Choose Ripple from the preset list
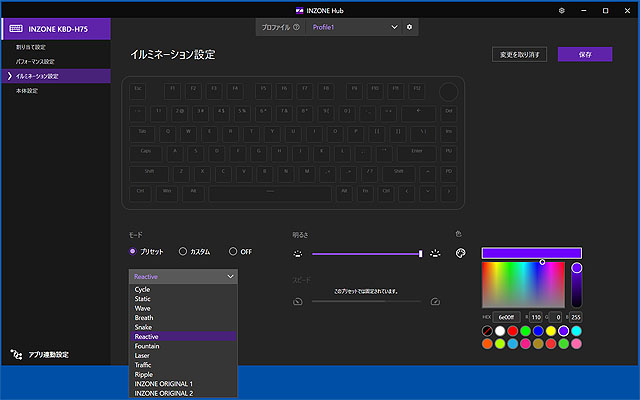Screen dimensions: 640x400 [x=183, y=374]
